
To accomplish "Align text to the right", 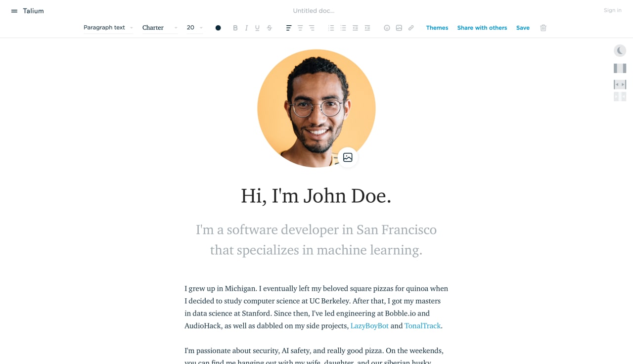I will coord(312,28).
